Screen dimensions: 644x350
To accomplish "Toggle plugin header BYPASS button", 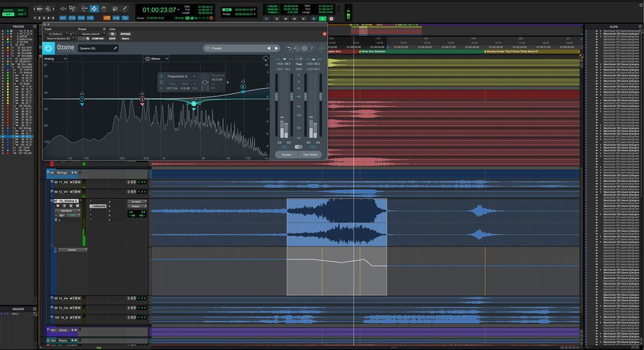I will [126, 34].
